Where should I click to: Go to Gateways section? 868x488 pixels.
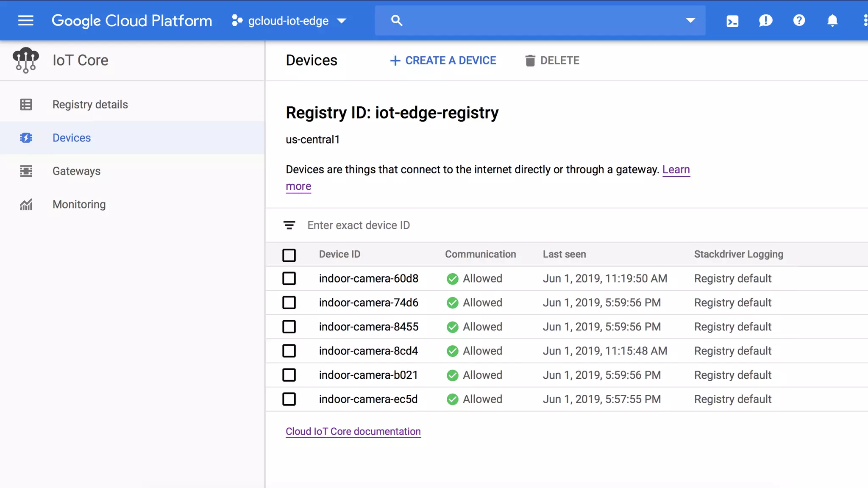(x=76, y=171)
